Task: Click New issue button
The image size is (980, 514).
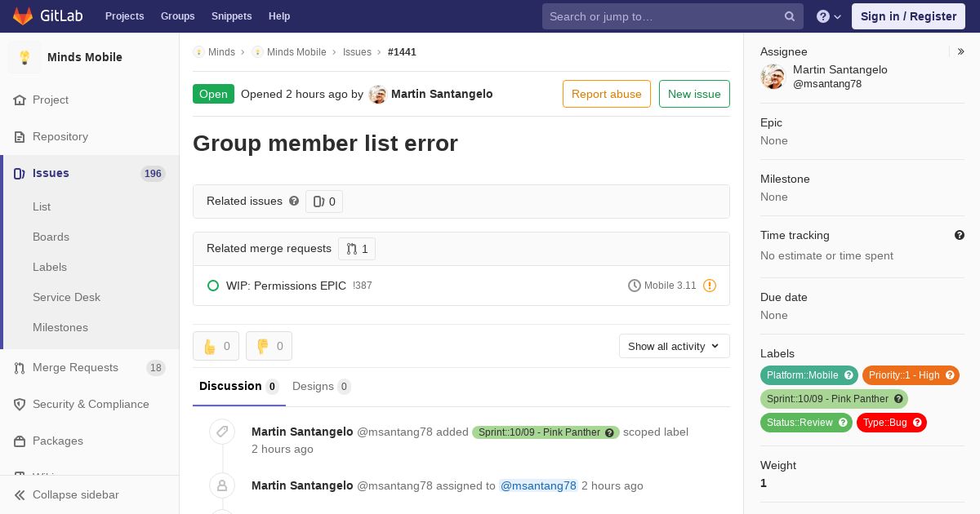Action: (694, 94)
